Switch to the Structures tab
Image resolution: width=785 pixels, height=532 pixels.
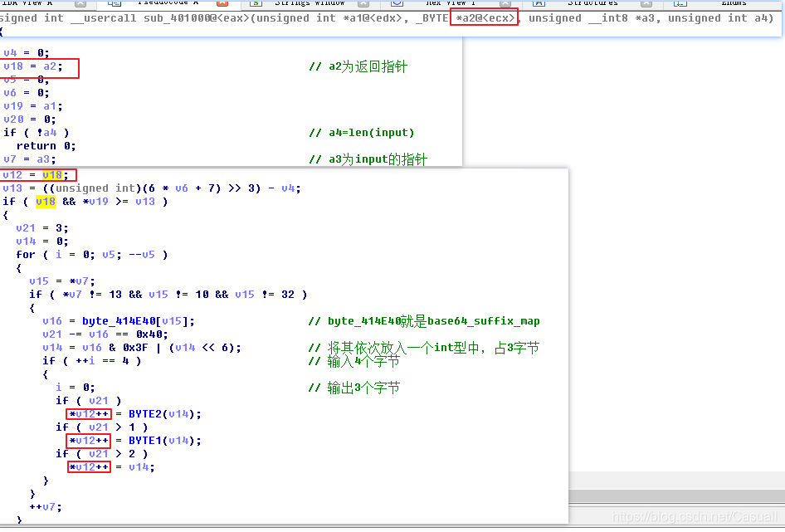click(592, 3)
